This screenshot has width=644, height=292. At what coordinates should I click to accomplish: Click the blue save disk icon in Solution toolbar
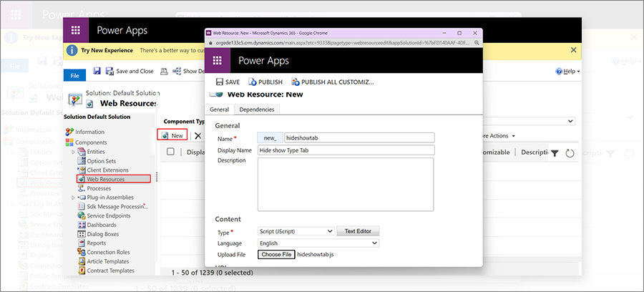pyautogui.click(x=97, y=71)
